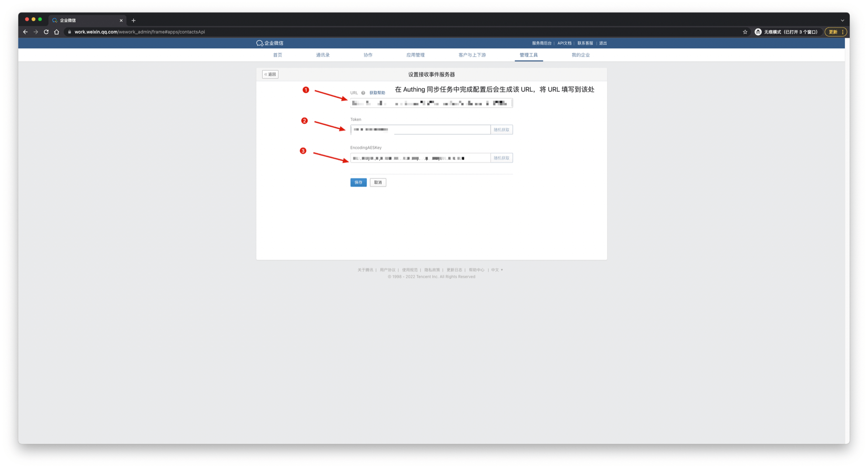This screenshot has width=868, height=468.
Task: Open the 更新 browser update menu
Action: (x=835, y=32)
